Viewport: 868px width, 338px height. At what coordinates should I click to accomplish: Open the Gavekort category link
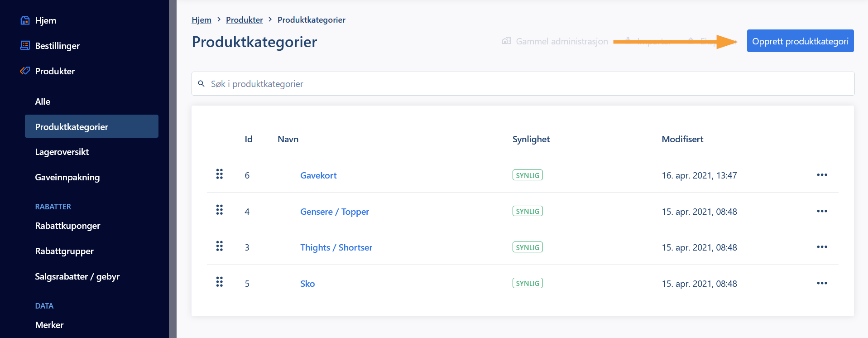pos(318,175)
